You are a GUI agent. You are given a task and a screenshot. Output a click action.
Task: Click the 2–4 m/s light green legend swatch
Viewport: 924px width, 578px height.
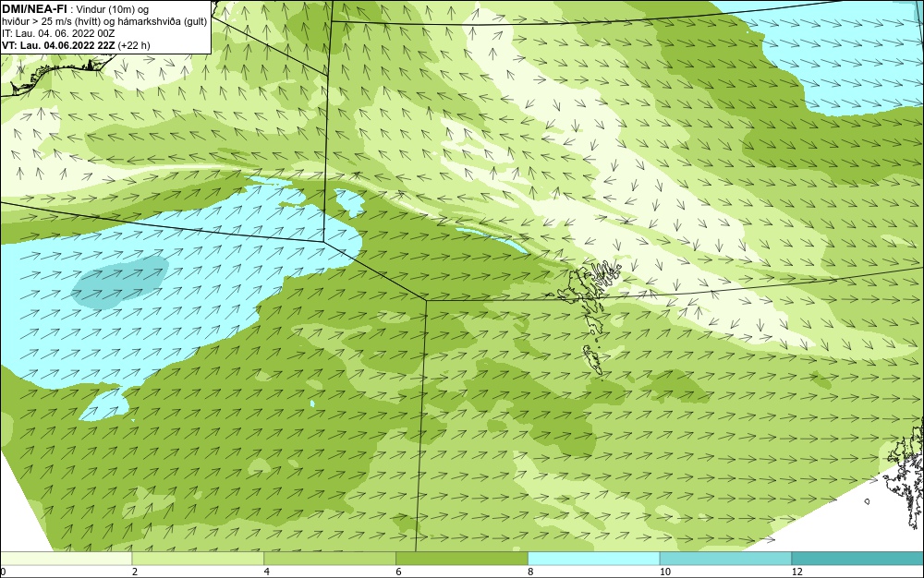click(x=198, y=559)
